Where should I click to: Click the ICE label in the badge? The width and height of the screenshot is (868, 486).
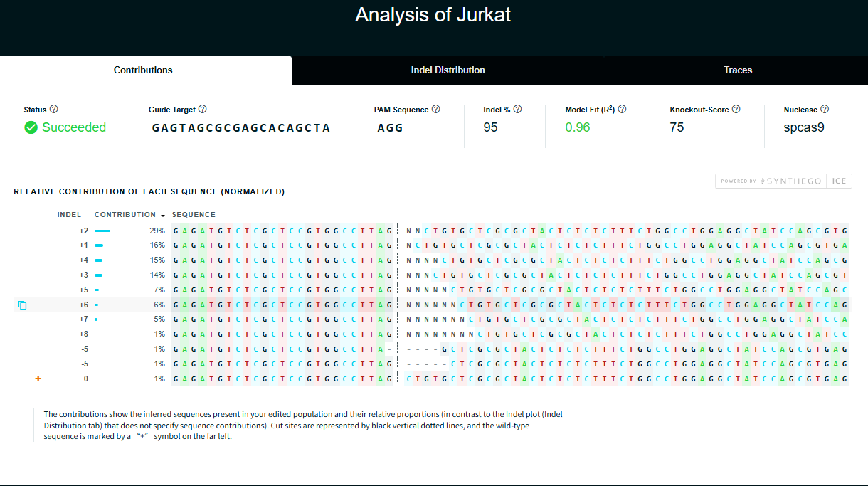839,181
